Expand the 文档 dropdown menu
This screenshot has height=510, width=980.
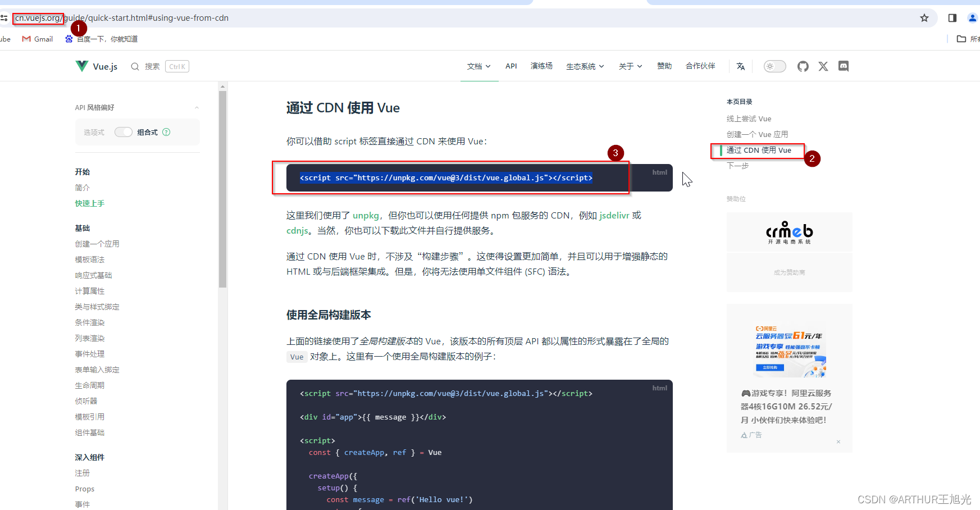click(x=479, y=66)
